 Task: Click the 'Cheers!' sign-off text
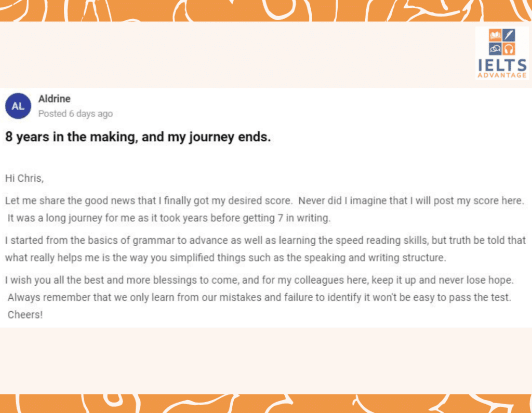coord(25,315)
